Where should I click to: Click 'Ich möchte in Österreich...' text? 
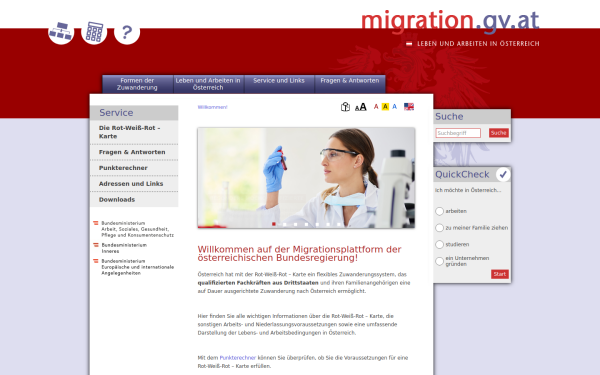tap(468, 190)
